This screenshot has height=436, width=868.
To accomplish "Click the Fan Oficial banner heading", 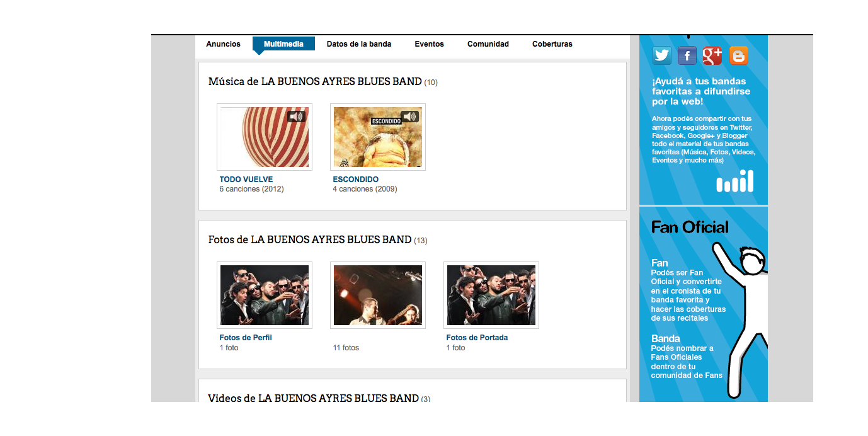I will (x=690, y=227).
